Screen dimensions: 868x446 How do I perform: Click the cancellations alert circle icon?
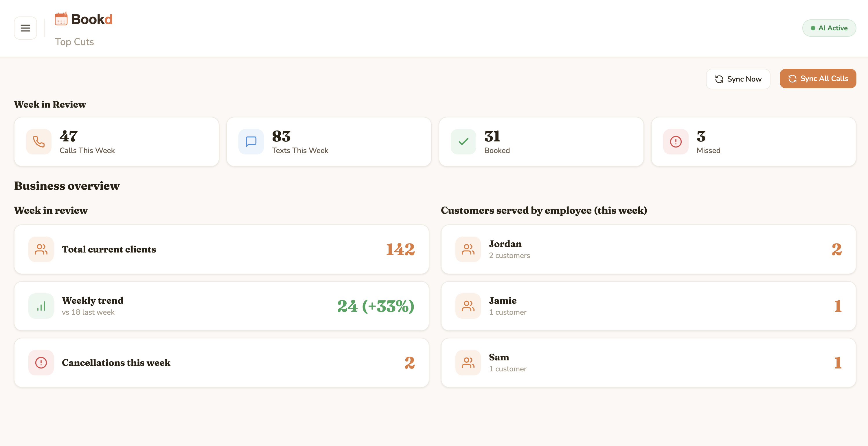[x=41, y=363]
